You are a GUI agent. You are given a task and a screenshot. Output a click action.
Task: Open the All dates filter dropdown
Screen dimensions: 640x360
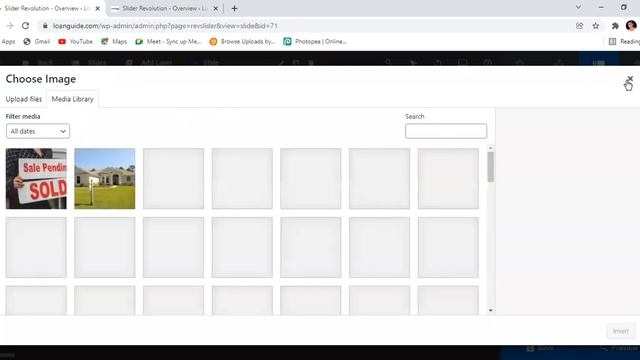point(38,131)
